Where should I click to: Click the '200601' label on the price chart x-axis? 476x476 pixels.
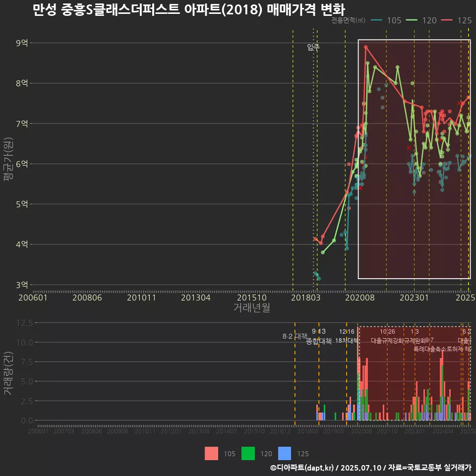click(33, 297)
